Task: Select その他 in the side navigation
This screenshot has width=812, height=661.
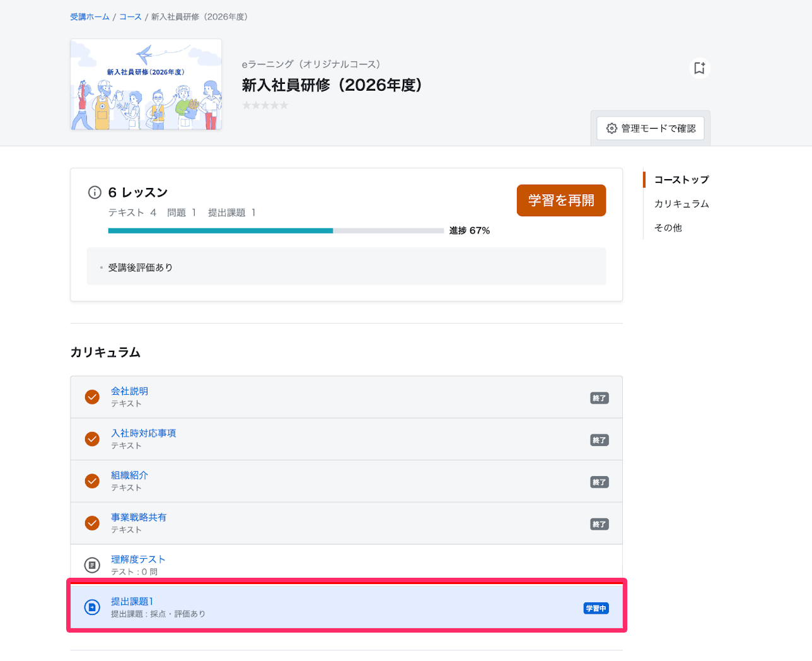Action: click(668, 228)
